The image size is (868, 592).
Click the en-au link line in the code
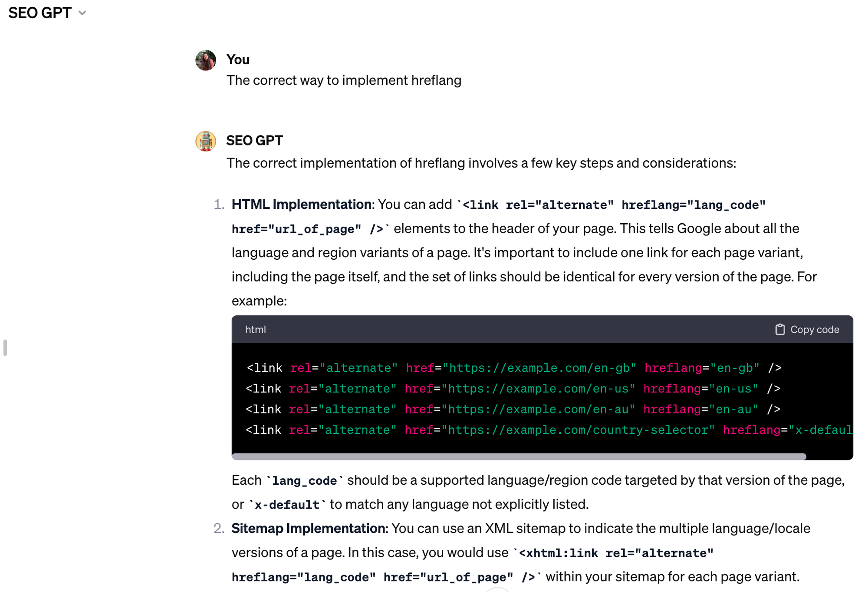click(x=513, y=409)
